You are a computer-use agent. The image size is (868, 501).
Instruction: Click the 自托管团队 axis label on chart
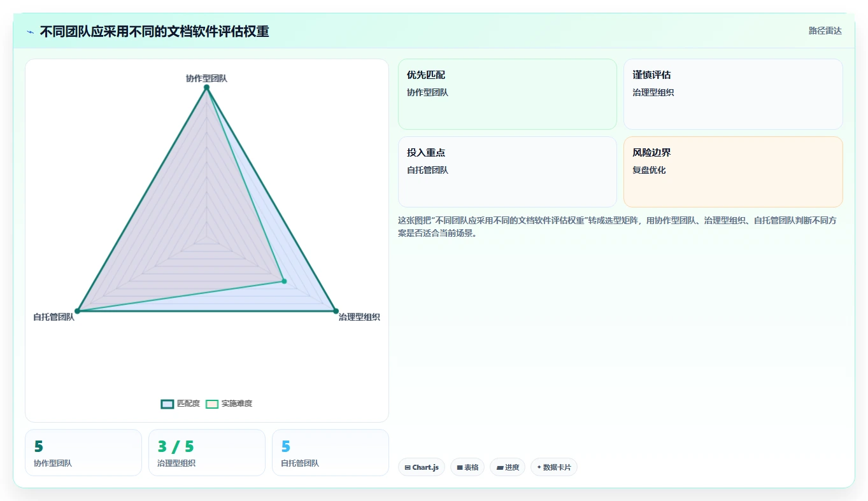[54, 317]
